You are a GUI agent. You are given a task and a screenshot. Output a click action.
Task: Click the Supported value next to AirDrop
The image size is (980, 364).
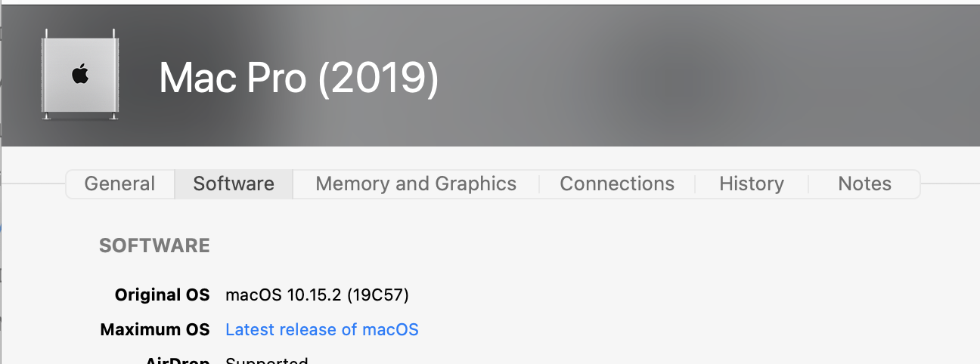267,360
